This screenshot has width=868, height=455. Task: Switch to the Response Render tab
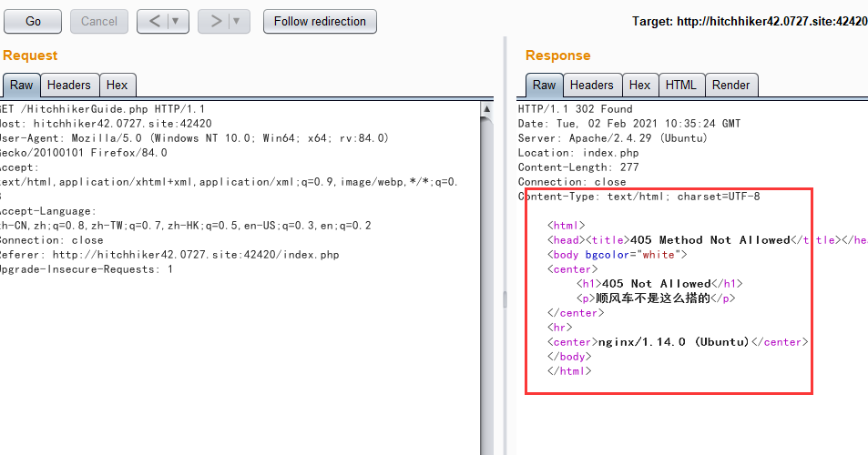(730, 86)
